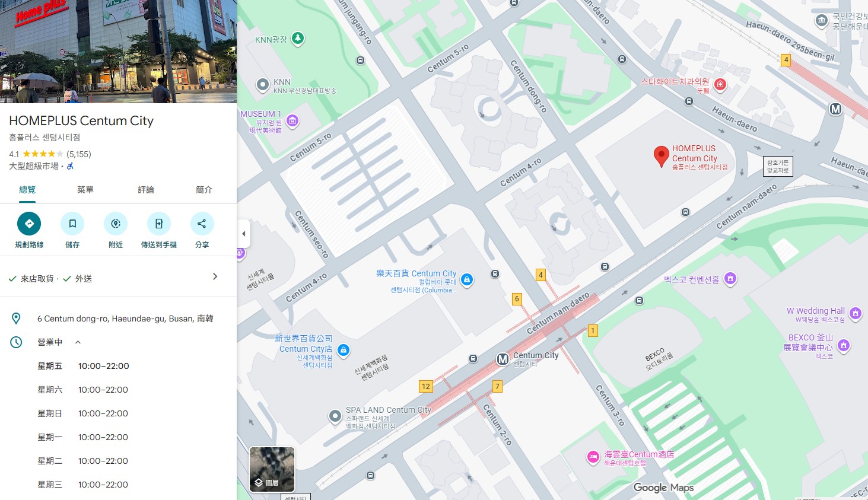Click the 樂天百貨 Centum City store icon
The width and height of the screenshot is (868, 500).
[466, 281]
